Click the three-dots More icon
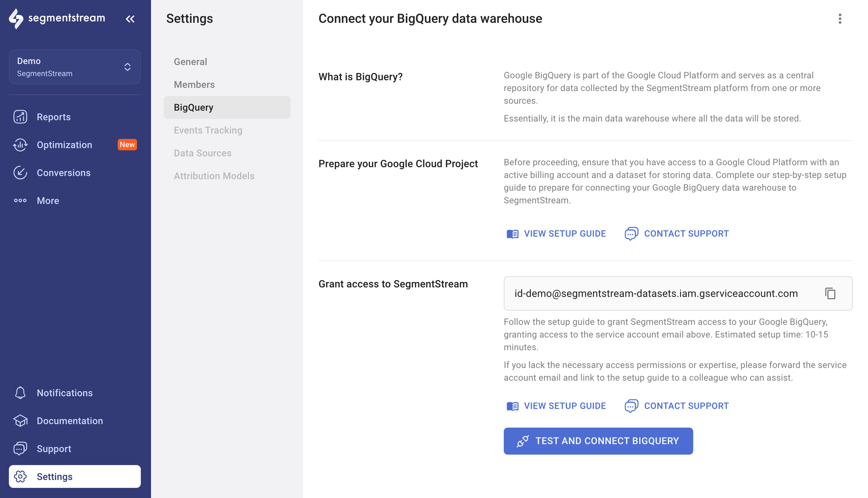868x498 pixels. (x=20, y=200)
